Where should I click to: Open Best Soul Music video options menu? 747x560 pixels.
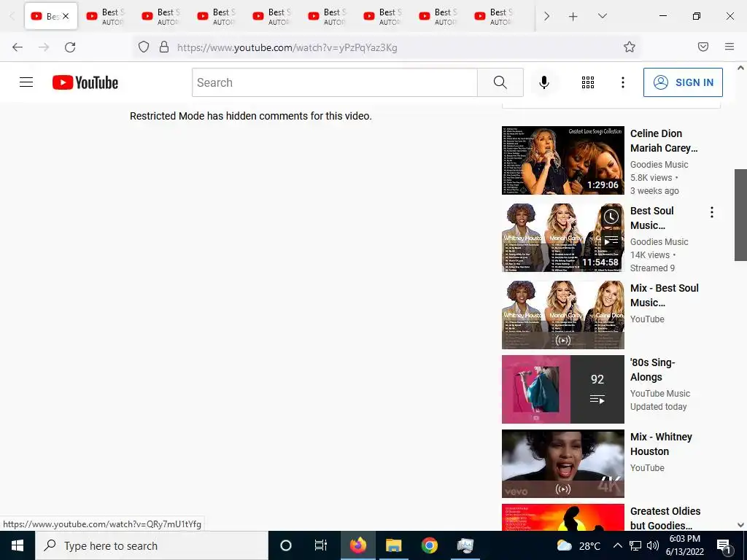712,212
